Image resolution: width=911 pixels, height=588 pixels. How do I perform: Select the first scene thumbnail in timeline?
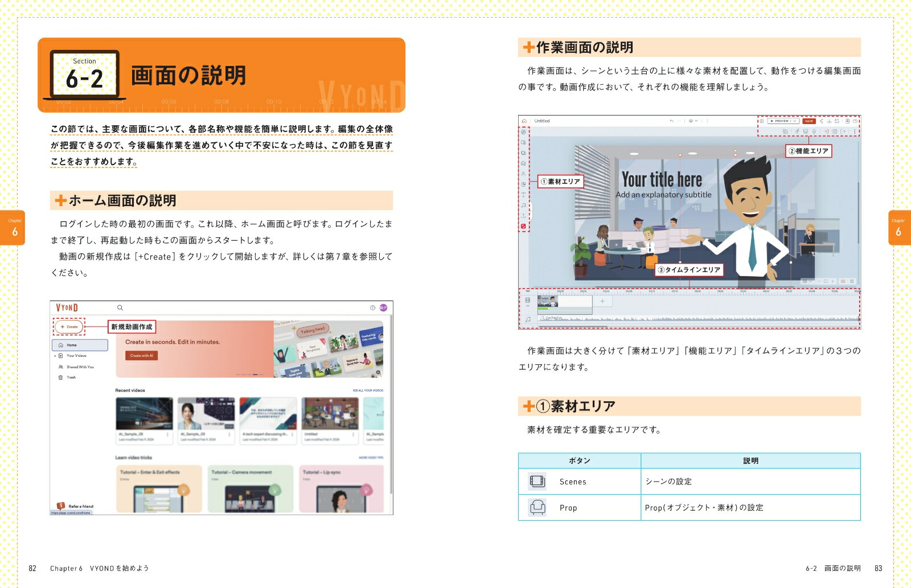click(x=548, y=301)
